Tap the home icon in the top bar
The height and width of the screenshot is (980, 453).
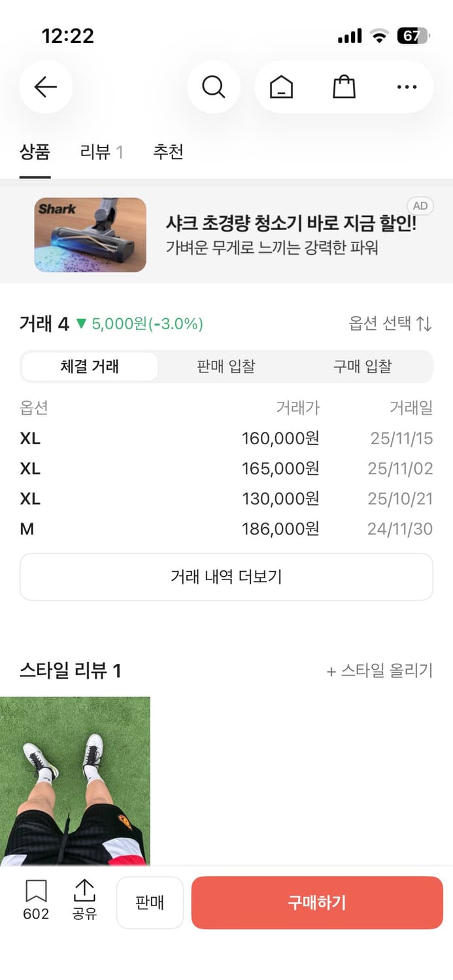point(280,87)
